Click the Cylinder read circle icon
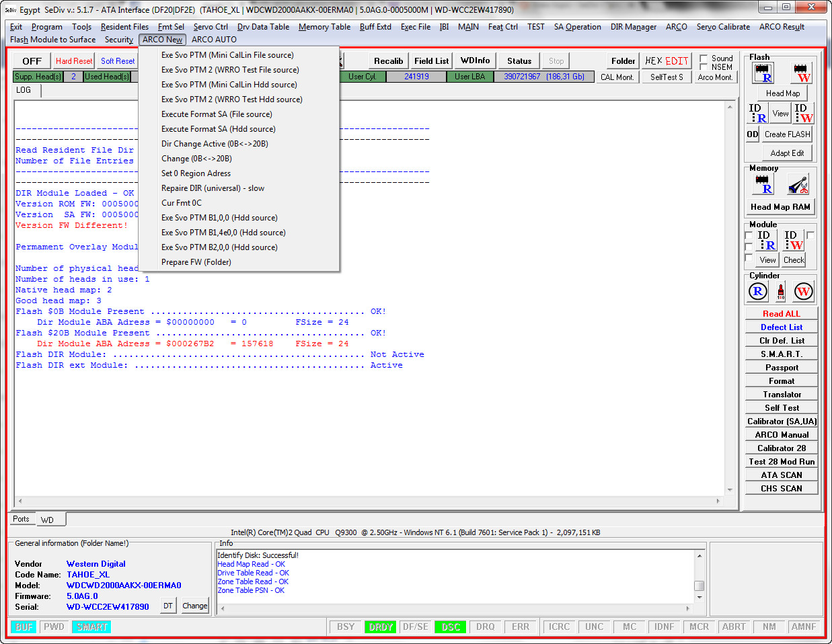 758,292
